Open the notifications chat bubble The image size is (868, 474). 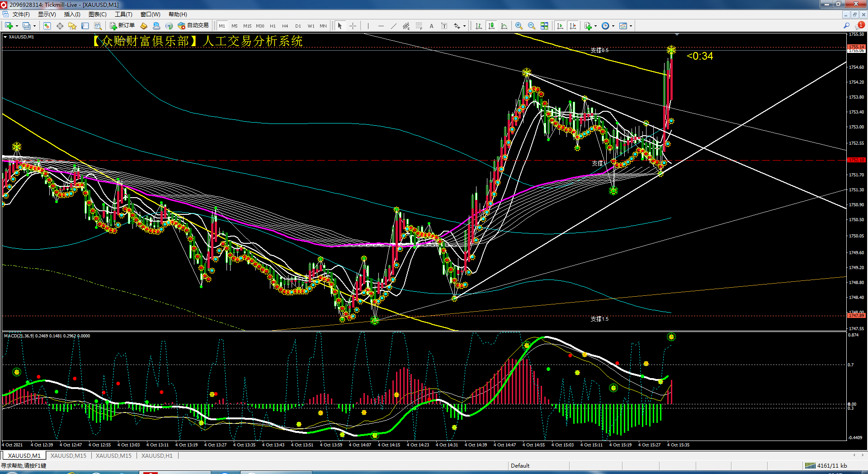(x=860, y=25)
